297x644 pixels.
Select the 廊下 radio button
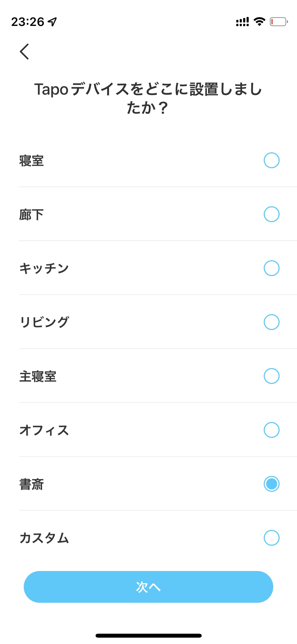271,214
